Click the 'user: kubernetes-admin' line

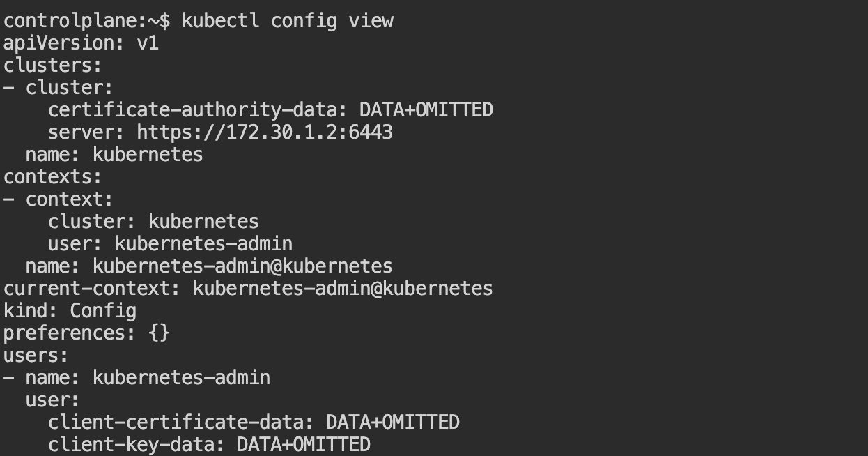click(170, 243)
